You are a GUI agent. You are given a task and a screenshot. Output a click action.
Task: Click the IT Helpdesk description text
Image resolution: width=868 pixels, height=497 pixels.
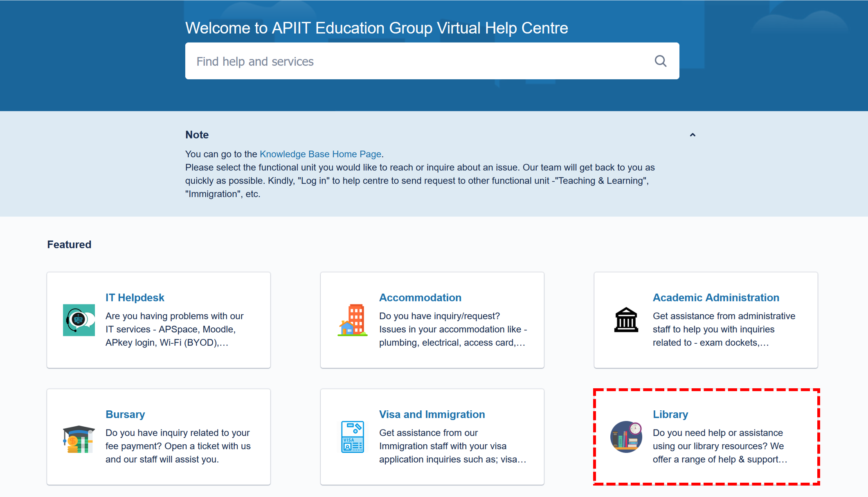175,329
